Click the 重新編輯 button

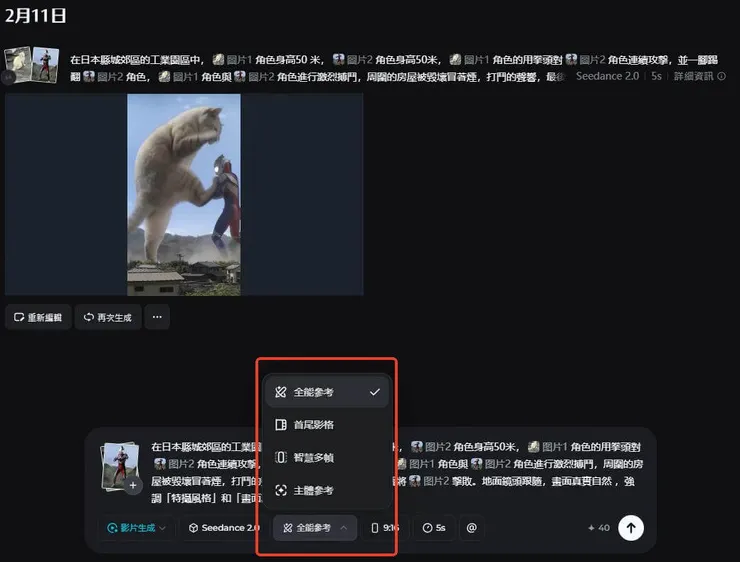[x=38, y=317]
